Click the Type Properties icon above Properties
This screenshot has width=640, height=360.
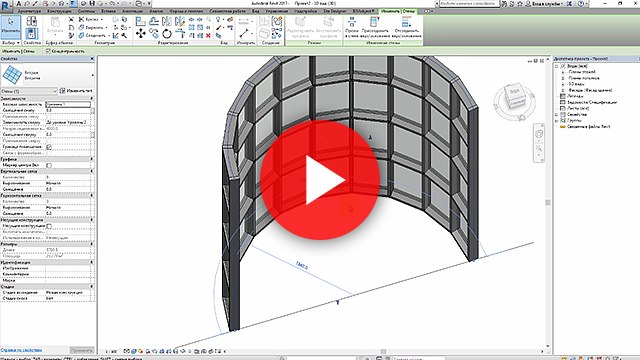[32, 21]
